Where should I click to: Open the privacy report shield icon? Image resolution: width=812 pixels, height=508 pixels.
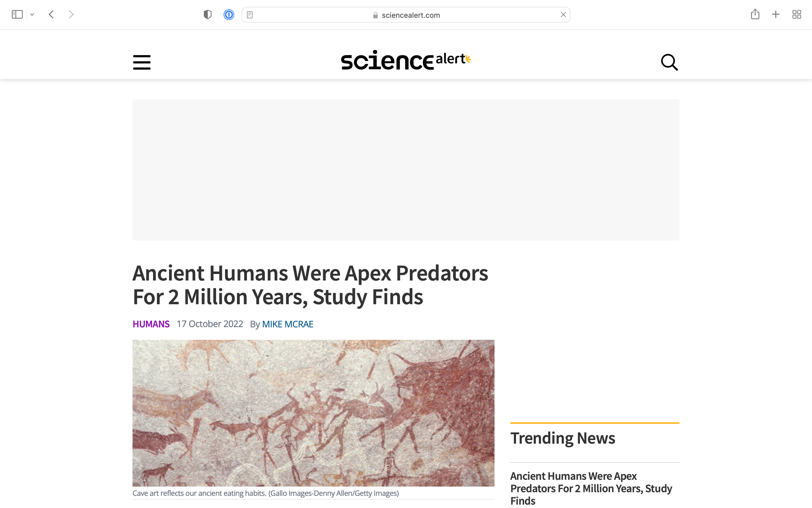pos(208,15)
